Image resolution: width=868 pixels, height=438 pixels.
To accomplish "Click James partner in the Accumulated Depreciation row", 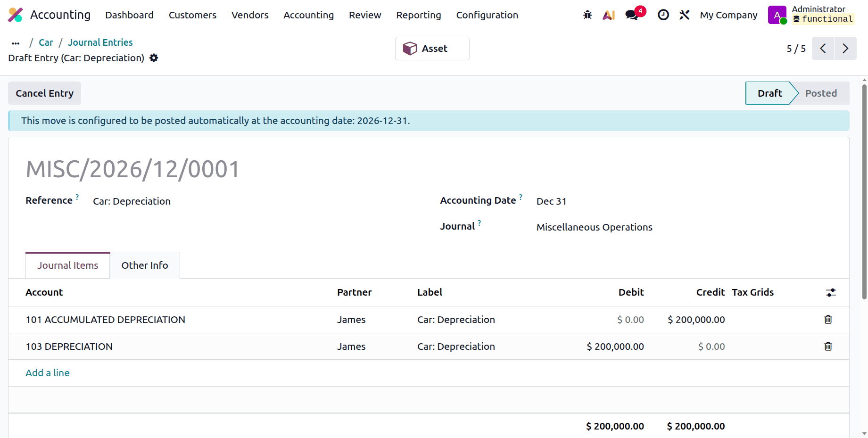I will pos(351,320).
